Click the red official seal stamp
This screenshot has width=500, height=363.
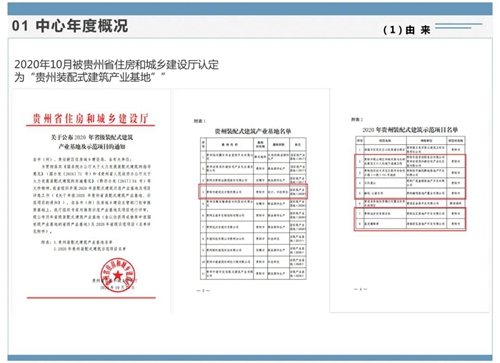(x=118, y=275)
